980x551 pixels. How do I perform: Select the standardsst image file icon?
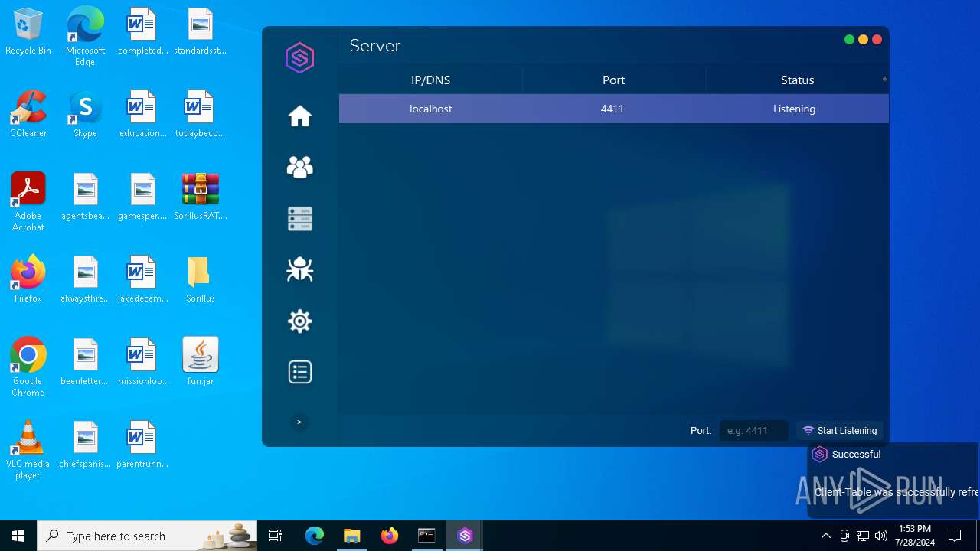(201, 32)
